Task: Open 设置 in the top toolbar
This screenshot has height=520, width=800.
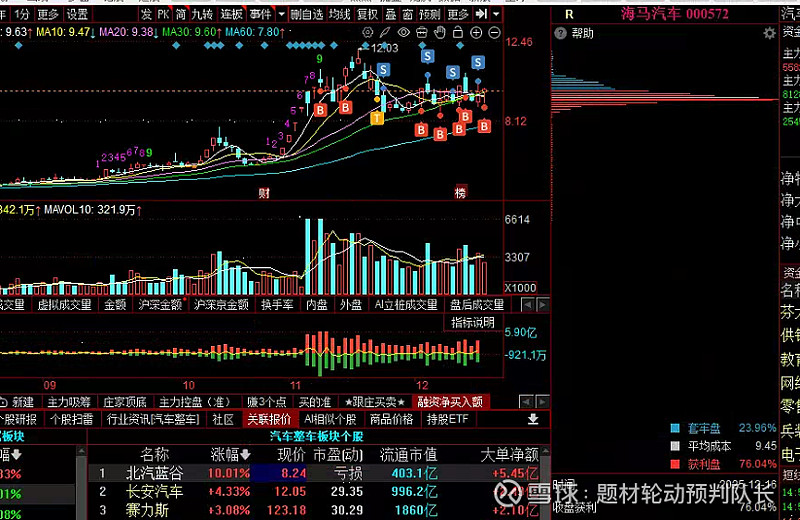Action: coord(78,14)
